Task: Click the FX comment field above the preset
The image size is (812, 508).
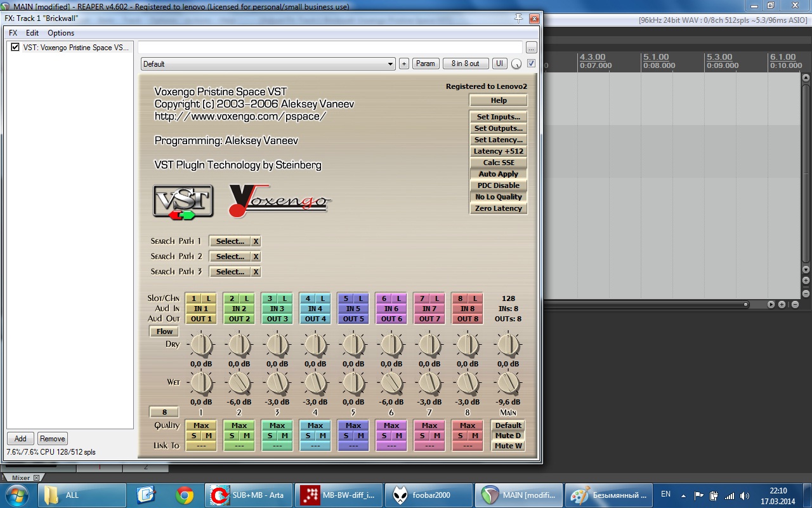Action: pyautogui.click(x=330, y=48)
